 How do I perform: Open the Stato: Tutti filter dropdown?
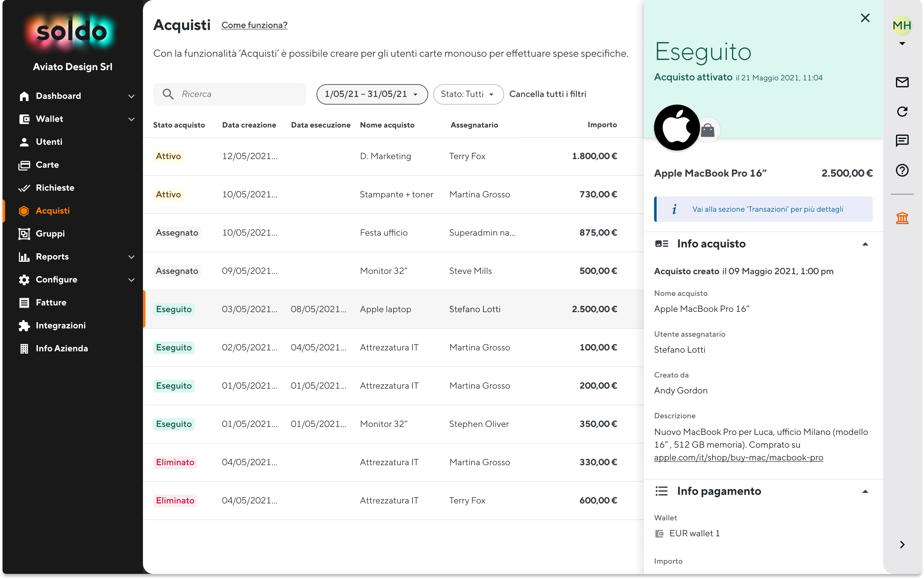tap(468, 94)
